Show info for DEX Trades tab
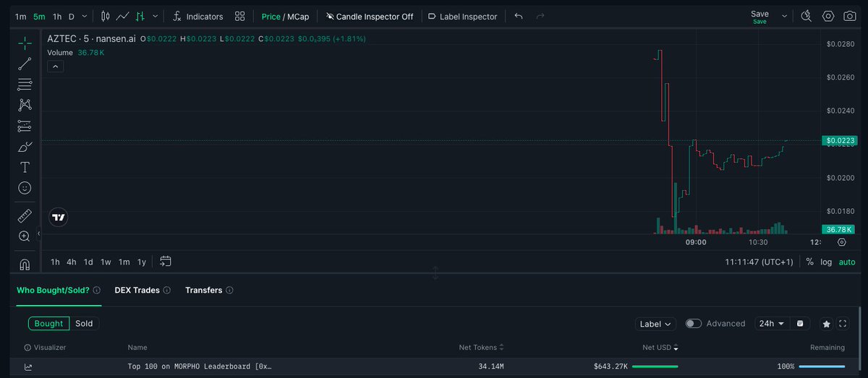Image resolution: width=868 pixels, height=378 pixels. 166,290
